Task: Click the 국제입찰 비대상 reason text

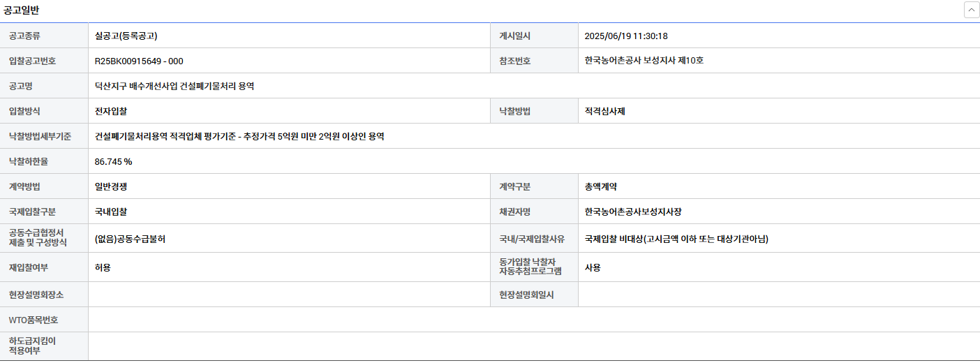Action: pos(676,239)
